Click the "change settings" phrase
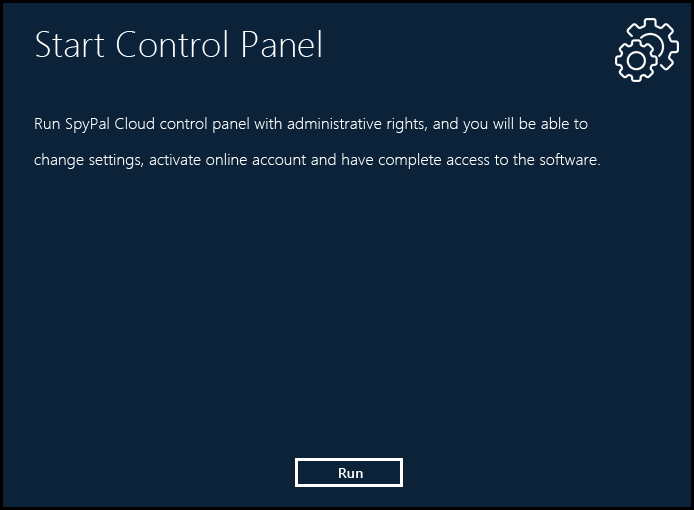 click(86, 160)
